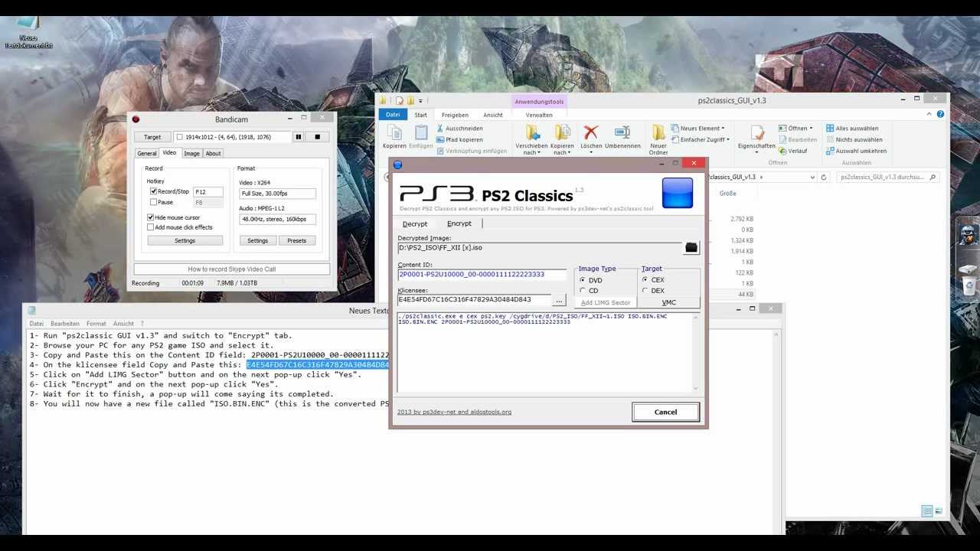Screen dimensions: 980x551
Task: Click Nichts auswählen in Explorer ribbon
Action: tap(854, 140)
